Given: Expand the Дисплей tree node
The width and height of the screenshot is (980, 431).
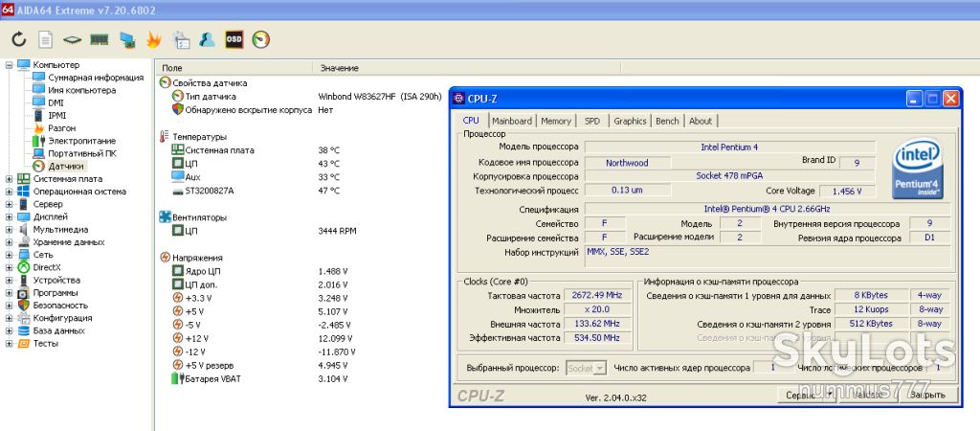Looking at the screenshot, I should (x=9, y=217).
